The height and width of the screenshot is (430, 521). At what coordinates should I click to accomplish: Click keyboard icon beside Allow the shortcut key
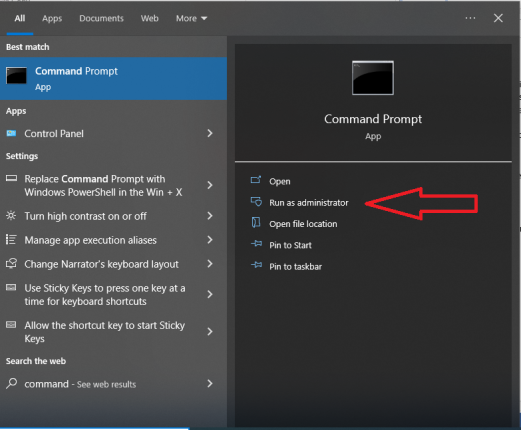(11, 325)
